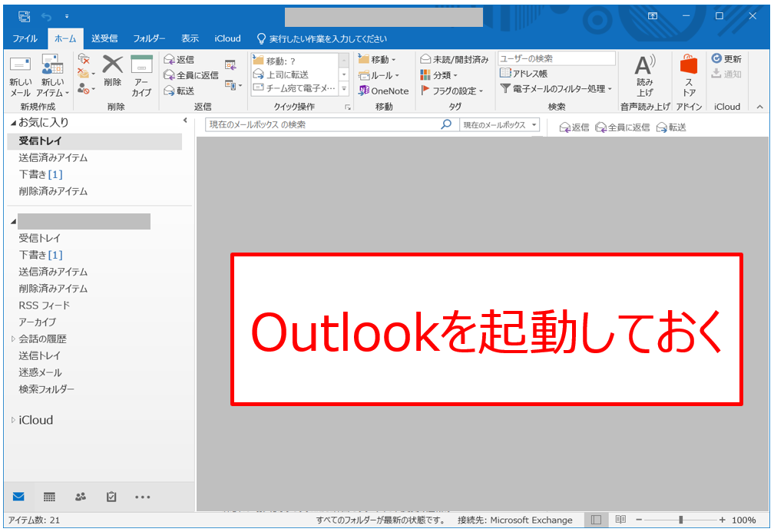Open クイック操作 dialog launcher
Image resolution: width=774 pixels, height=532 pixels.
348,107
